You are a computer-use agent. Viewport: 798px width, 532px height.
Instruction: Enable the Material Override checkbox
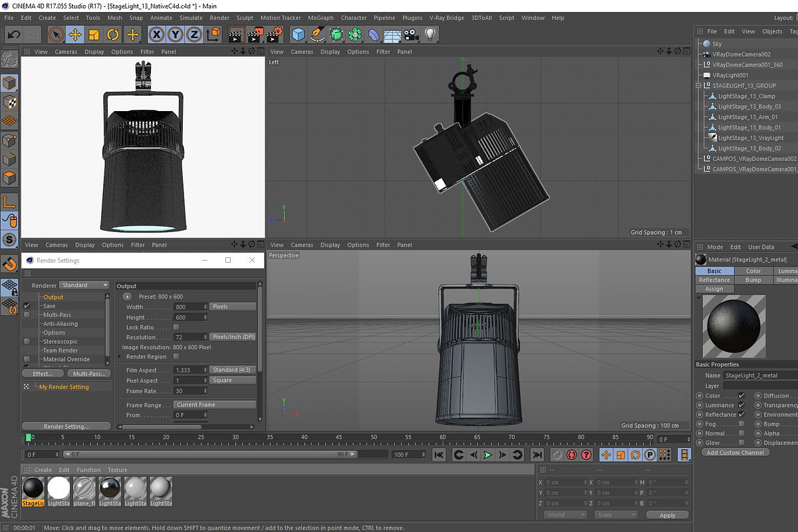tap(27, 359)
